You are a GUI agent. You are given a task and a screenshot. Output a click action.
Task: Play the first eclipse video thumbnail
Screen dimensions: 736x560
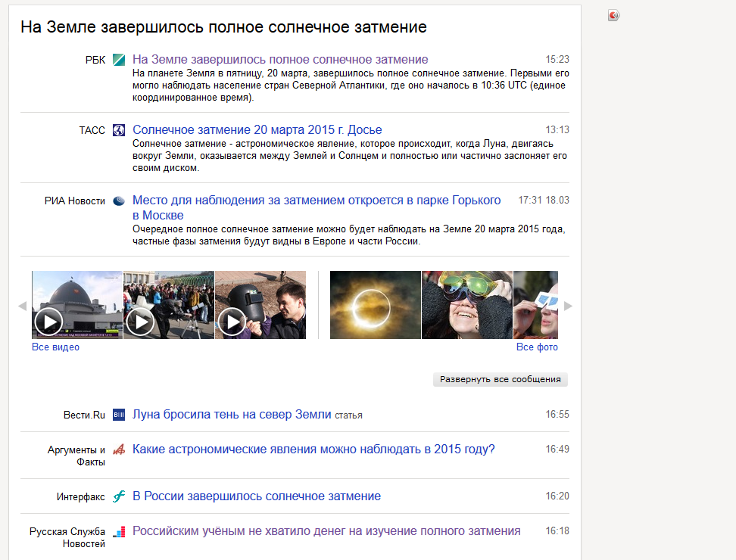point(48,322)
